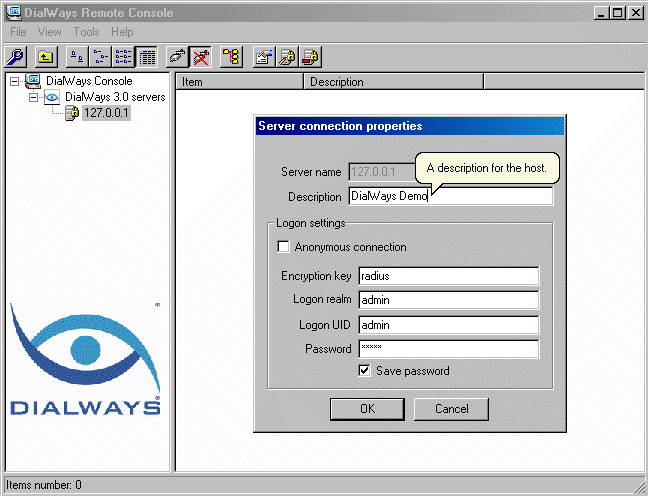Click the application icon in title bar
Screen dimensions: 648x496
(13, 12)
